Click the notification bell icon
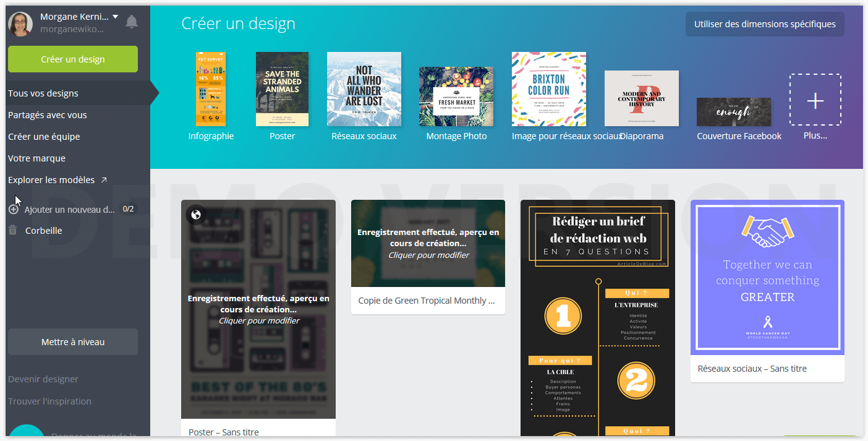Screen dimensions: 868x441 (132, 22)
